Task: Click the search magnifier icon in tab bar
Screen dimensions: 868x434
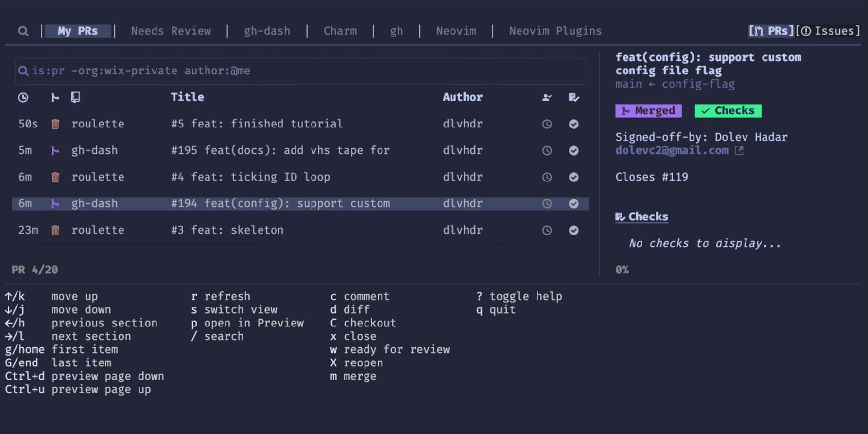Action: point(23,31)
